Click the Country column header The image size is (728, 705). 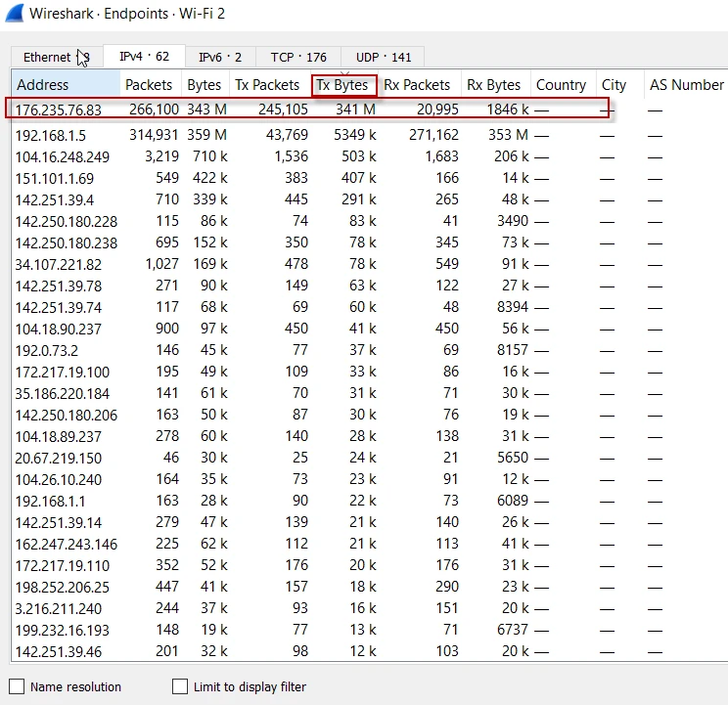(561, 85)
